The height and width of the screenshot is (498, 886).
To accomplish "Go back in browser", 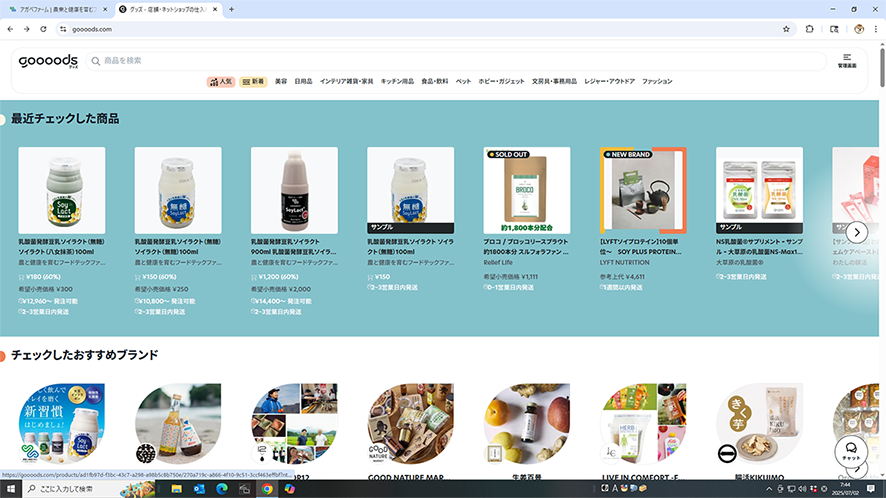I will 10,29.
